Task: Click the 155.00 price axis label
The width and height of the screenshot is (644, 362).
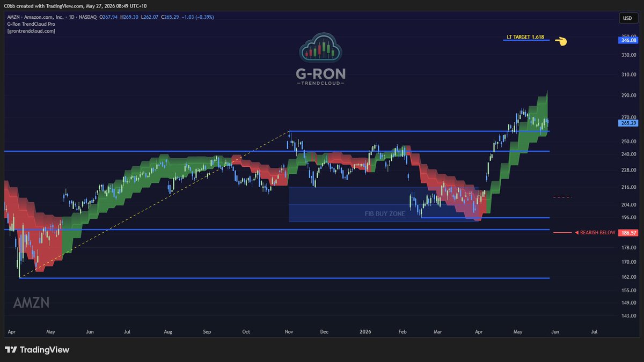Action: tap(629, 290)
